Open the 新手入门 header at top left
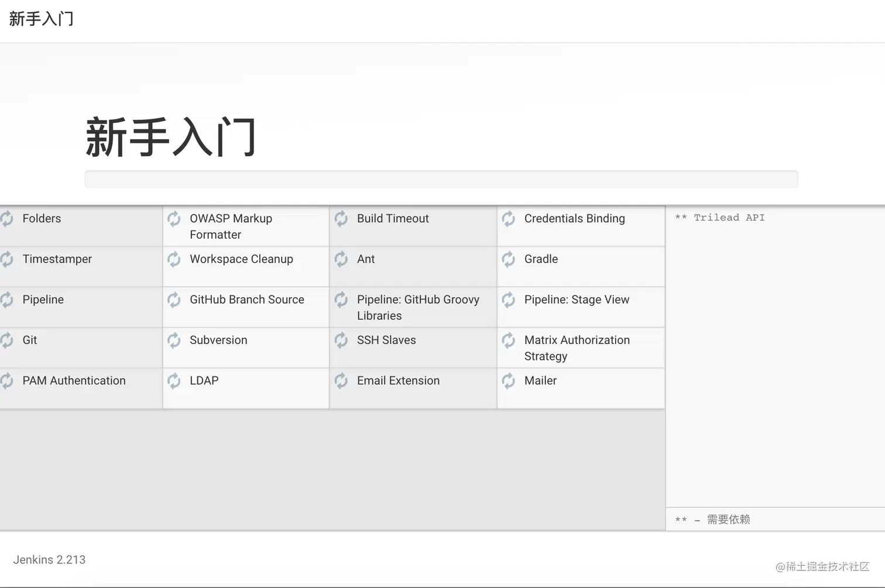 point(40,18)
